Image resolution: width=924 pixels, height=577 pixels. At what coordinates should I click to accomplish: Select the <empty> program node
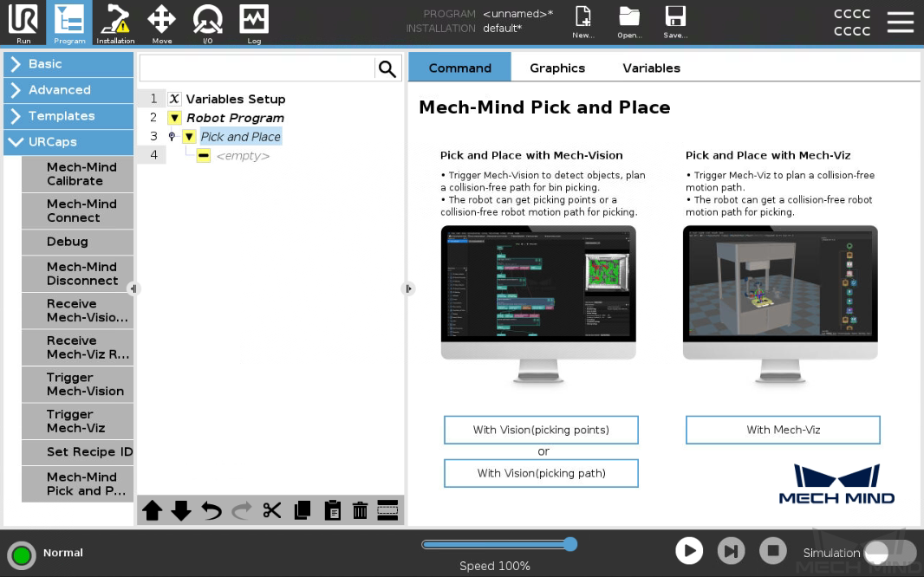(243, 156)
